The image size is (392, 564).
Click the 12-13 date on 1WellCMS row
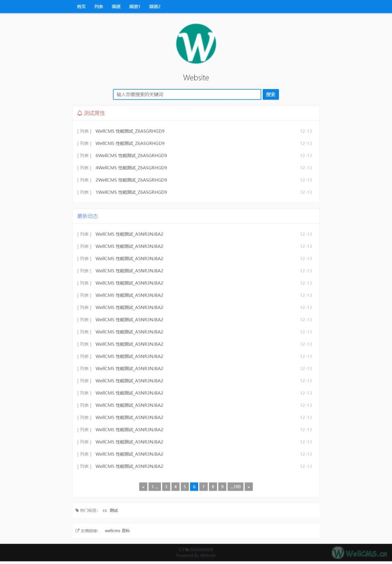tap(306, 192)
